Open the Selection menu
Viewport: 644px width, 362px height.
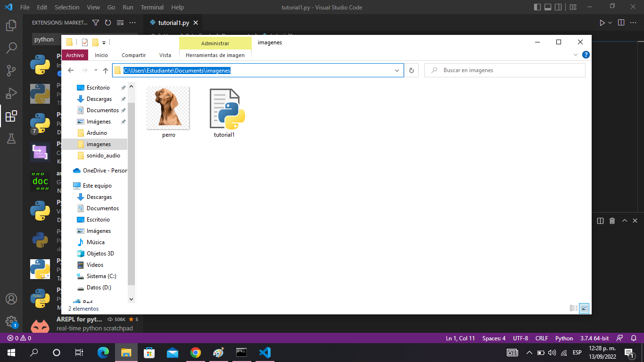click(x=67, y=8)
